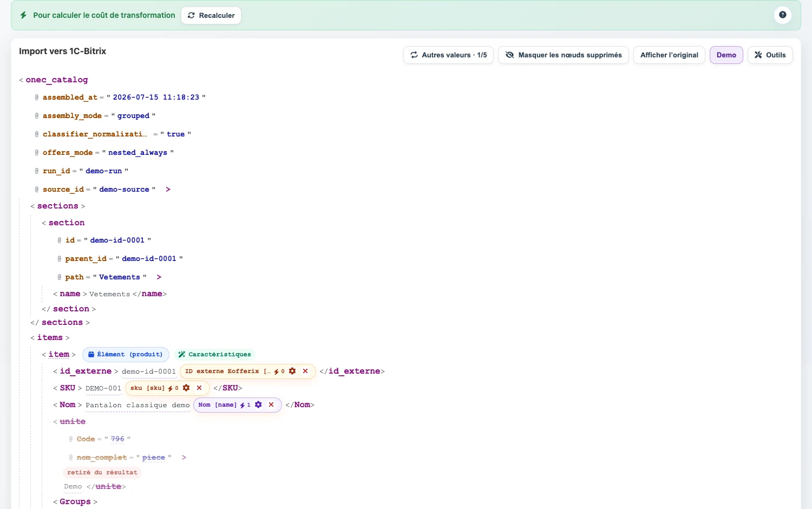Viewport: 812px width, 509px height.
Task: Click the source_id attribute name
Action: [63, 189]
